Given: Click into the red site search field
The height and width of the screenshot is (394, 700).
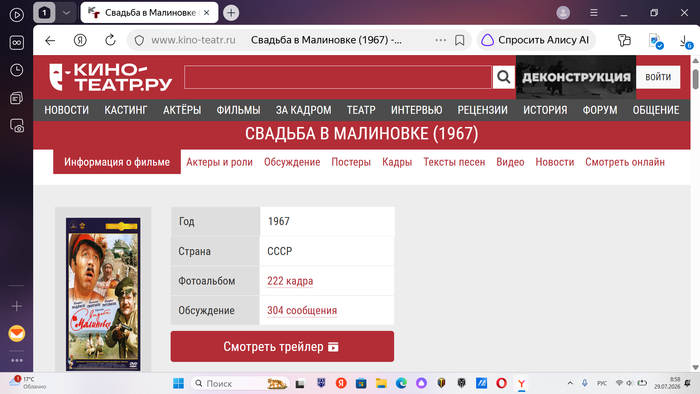Looking at the screenshot, I should coord(338,77).
